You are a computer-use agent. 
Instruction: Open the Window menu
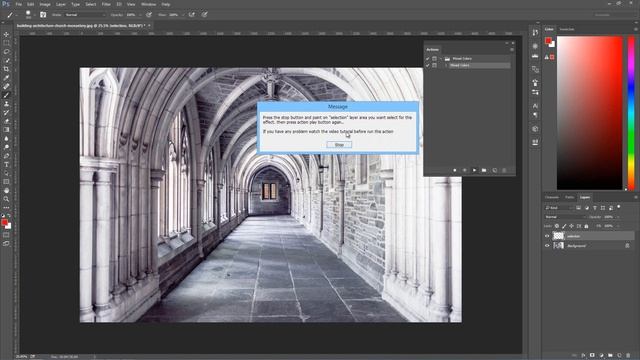point(148,4)
